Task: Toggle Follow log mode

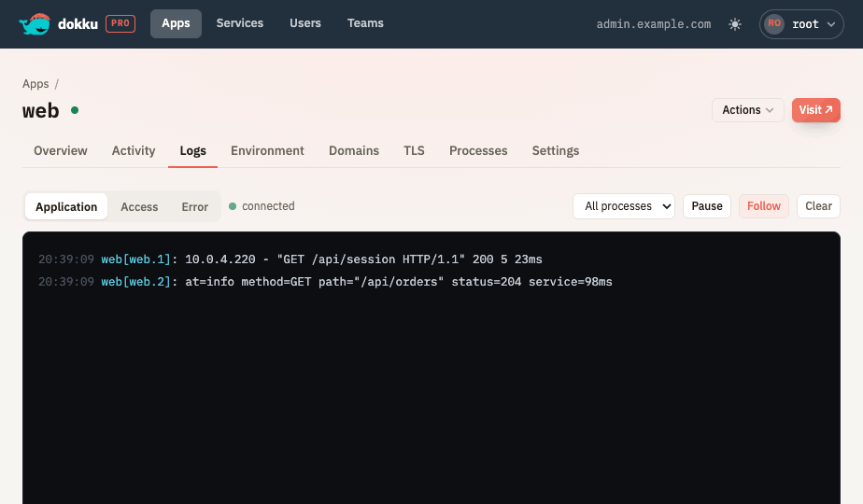Action: [763, 206]
